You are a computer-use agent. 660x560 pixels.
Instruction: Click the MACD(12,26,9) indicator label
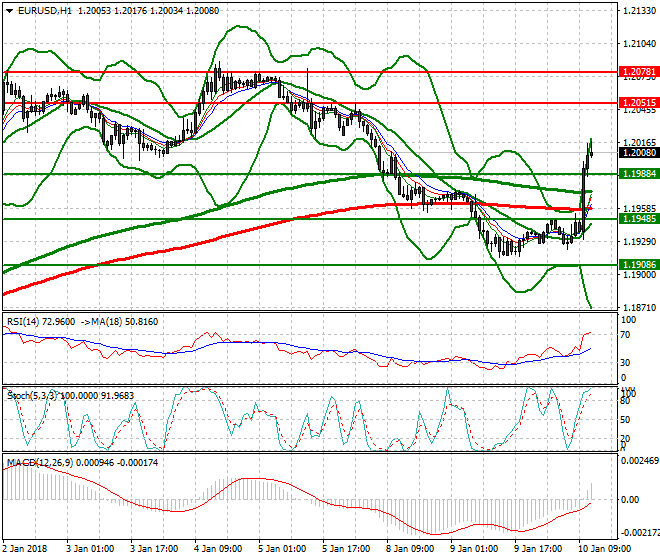coord(36,463)
